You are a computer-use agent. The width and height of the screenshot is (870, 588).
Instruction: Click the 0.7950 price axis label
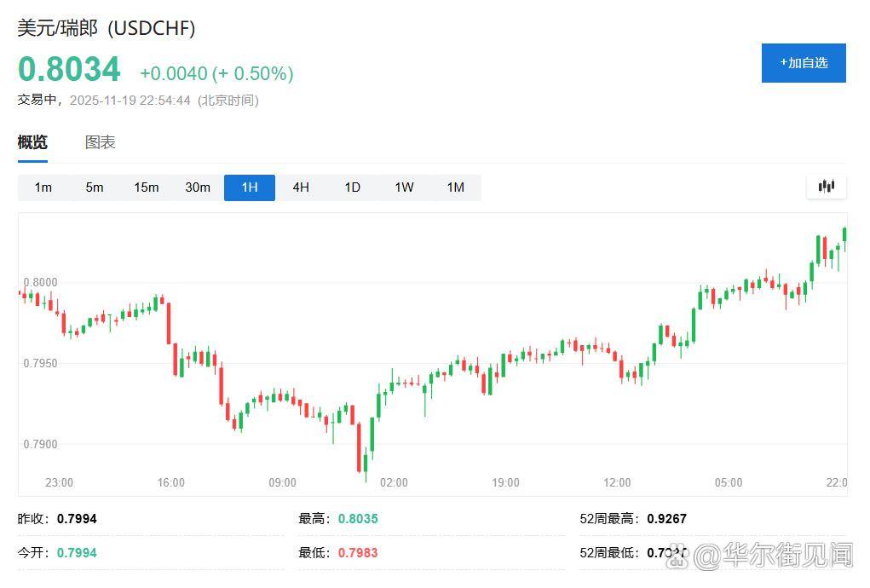point(40,364)
